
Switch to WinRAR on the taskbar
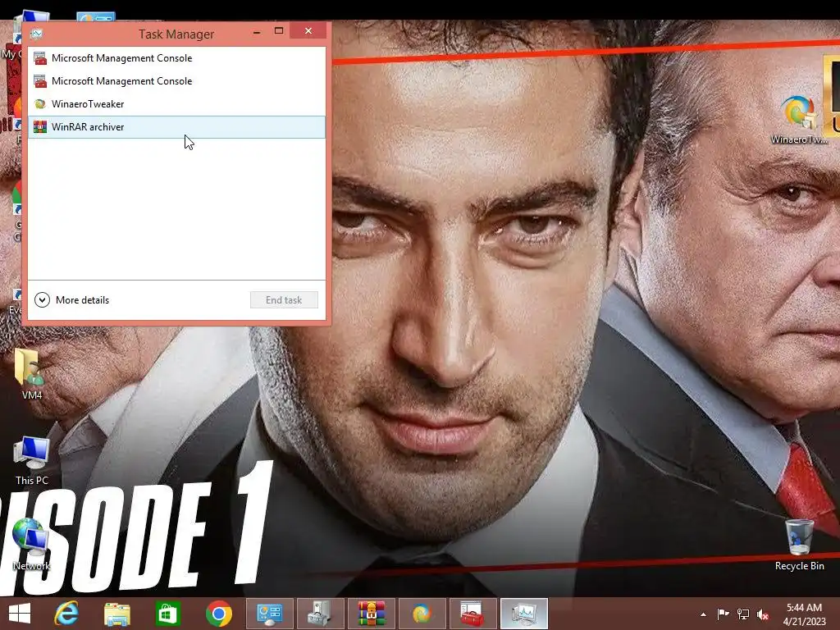(372, 614)
